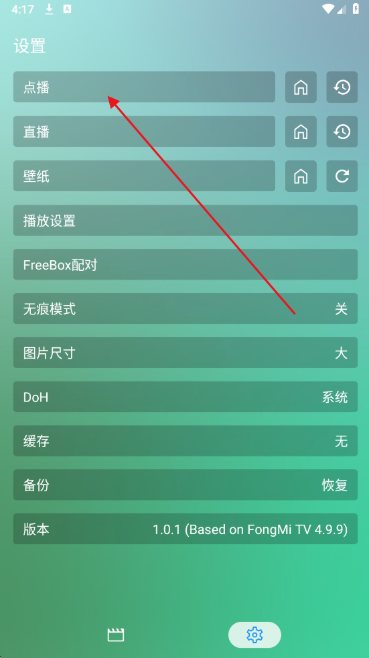
Task: Tap 恢复 in the 备份 row
Action: coord(335,485)
